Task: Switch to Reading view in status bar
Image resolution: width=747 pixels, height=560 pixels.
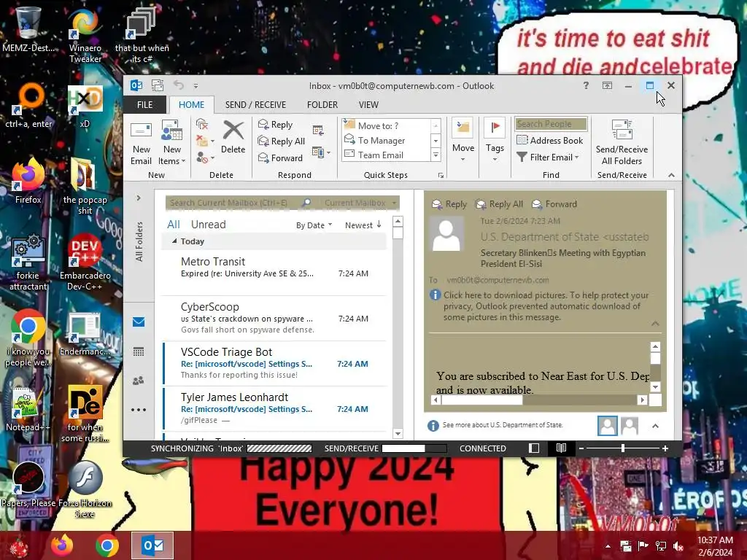Action: coord(561,448)
